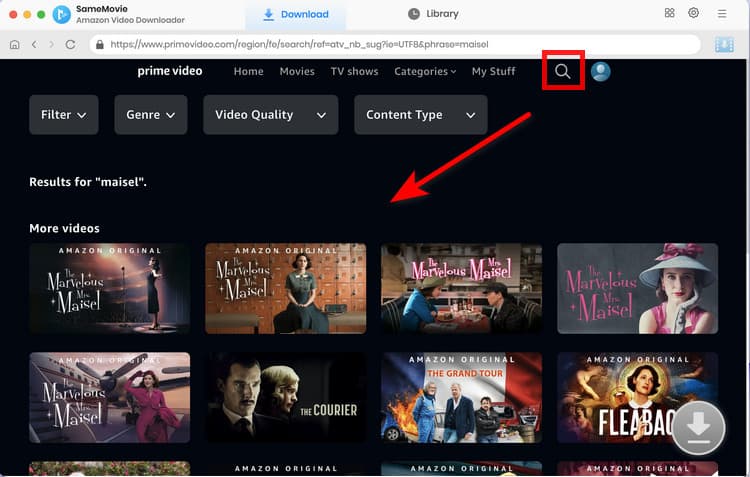Image resolution: width=750 pixels, height=477 pixels.
Task: Open the TV shows menu item
Action: [354, 71]
